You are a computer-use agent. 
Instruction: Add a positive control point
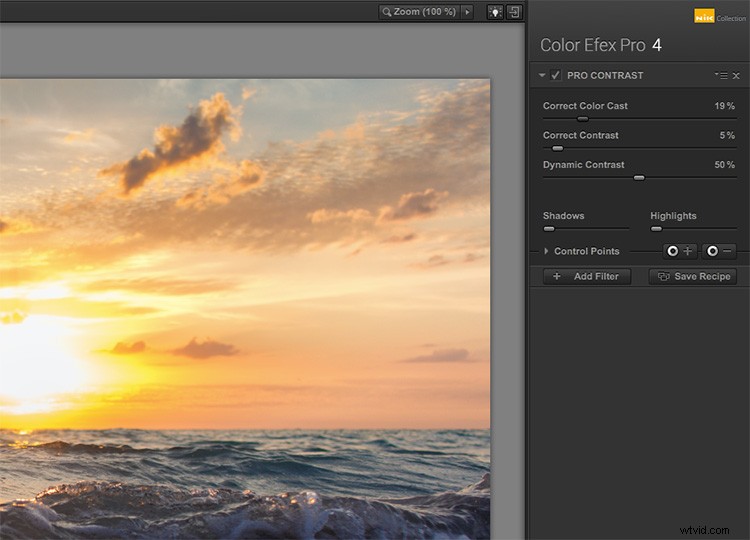[680, 251]
